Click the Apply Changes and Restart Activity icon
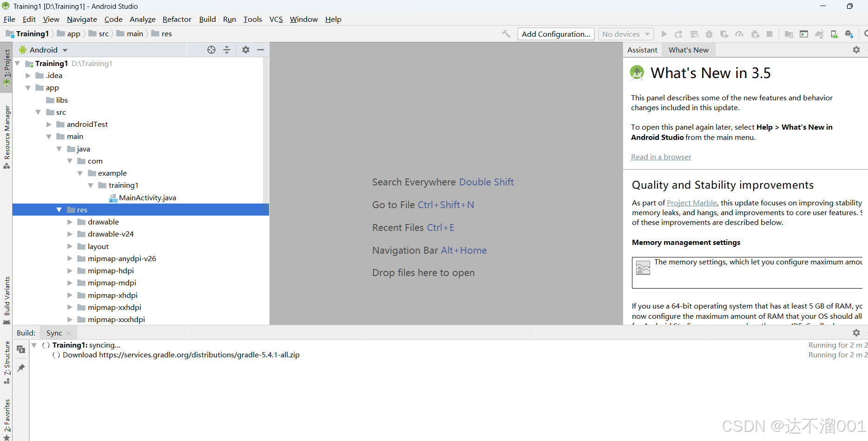868x441 pixels. (x=679, y=34)
